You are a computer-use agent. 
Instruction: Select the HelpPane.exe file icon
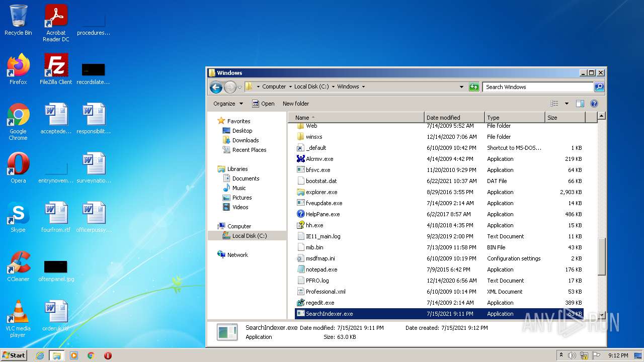coord(301,214)
